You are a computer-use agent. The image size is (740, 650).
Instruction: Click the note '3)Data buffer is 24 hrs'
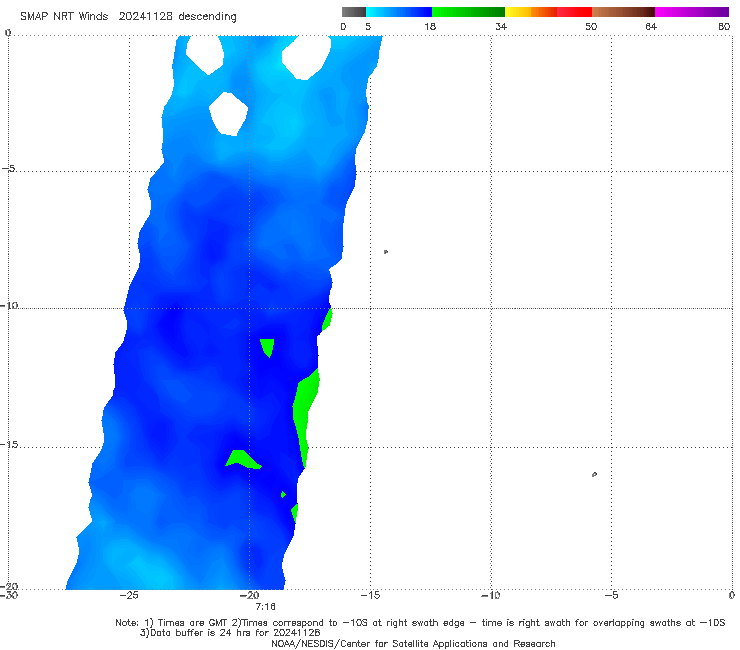point(230,633)
